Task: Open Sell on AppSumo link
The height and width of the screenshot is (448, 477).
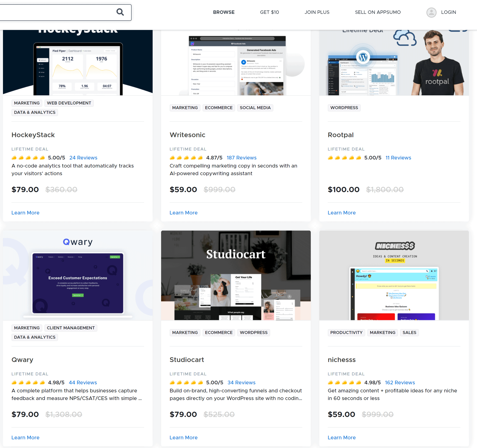Action: (378, 12)
